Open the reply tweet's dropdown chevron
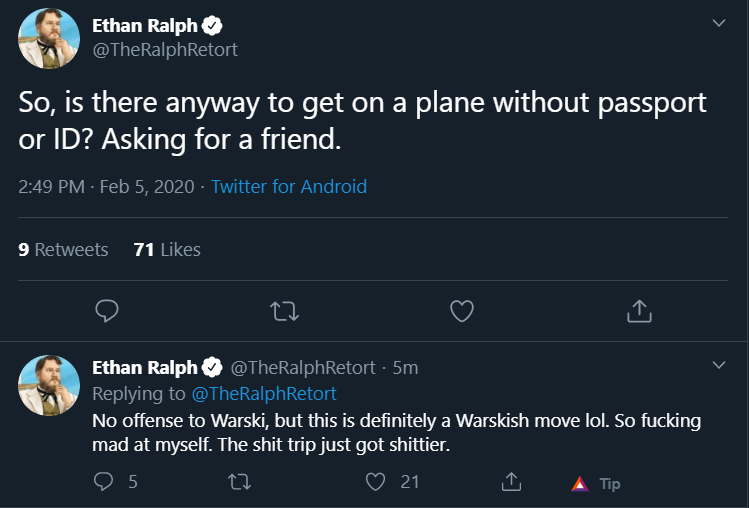This screenshot has height=508, width=749. [x=719, y=365]
